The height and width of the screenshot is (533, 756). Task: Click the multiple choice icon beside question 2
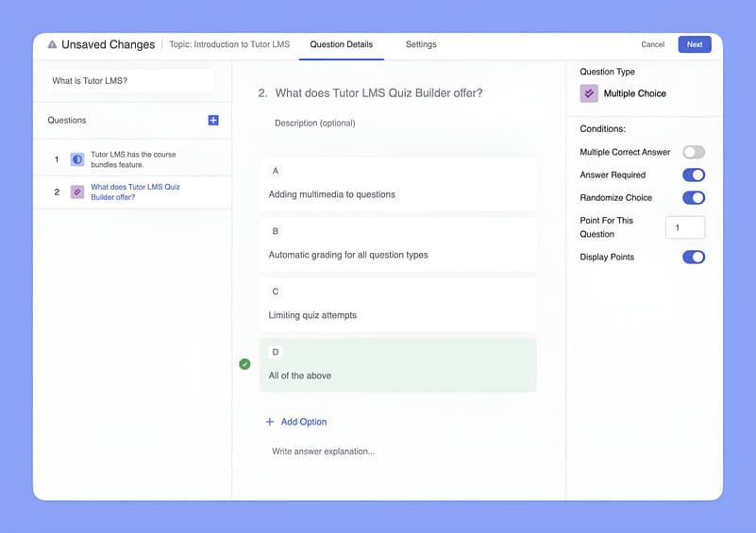pos(77,192)
